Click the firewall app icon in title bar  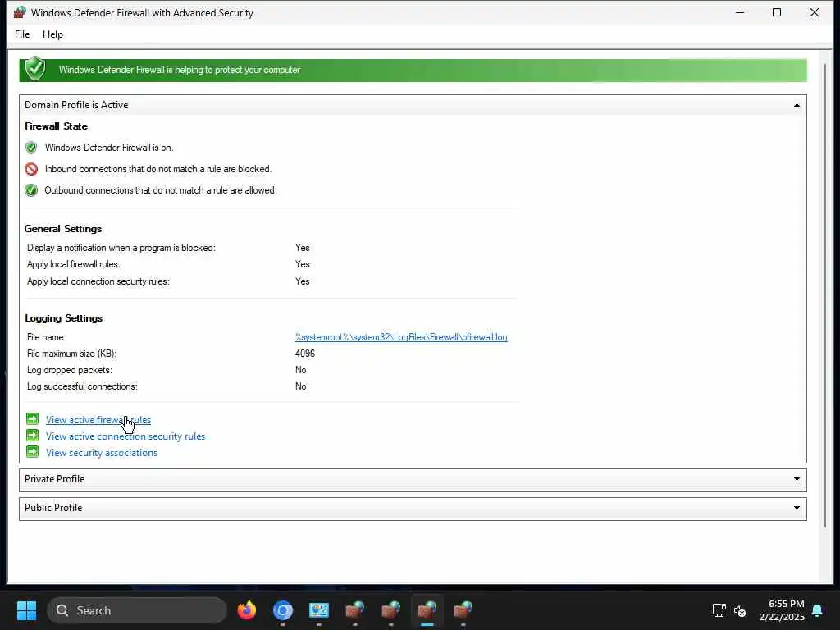click(20, 12)
